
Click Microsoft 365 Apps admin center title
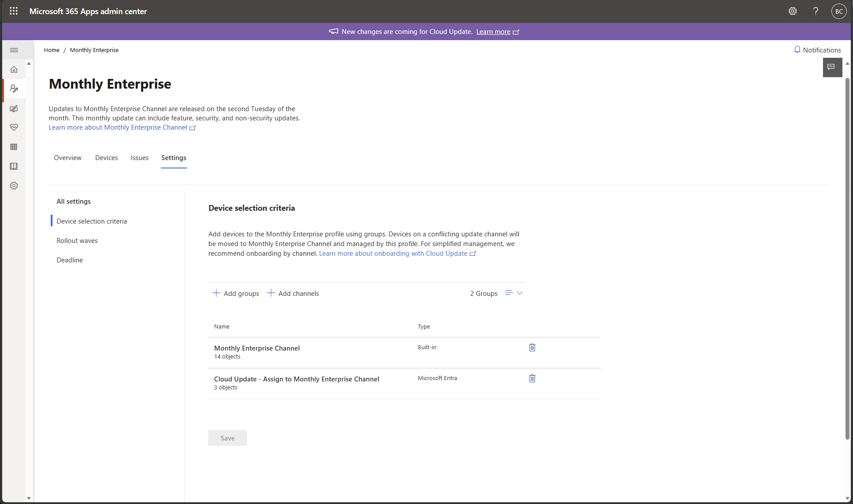coord(88,11)
